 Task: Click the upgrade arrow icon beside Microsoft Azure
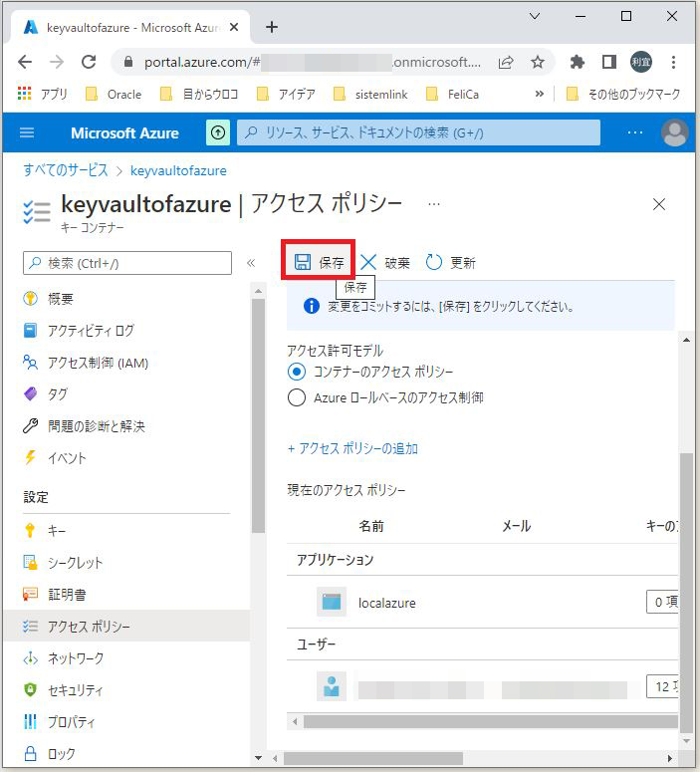(x=218, y=132)
